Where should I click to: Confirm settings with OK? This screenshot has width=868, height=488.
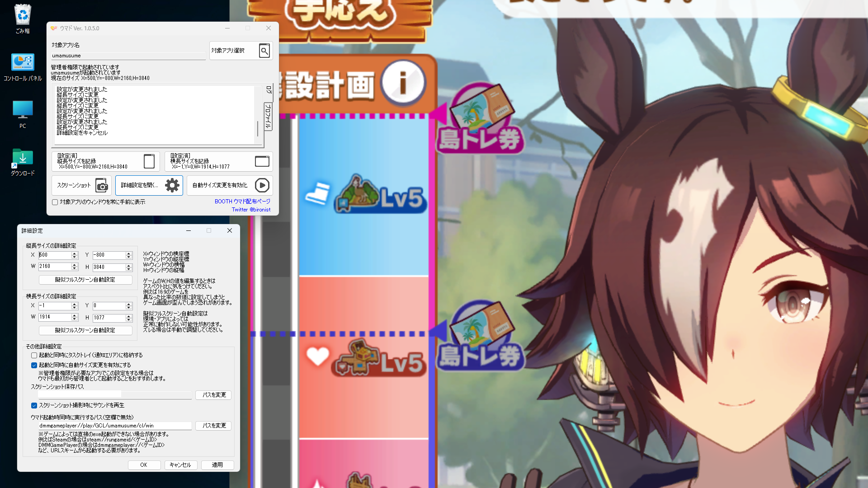point(144,465)
